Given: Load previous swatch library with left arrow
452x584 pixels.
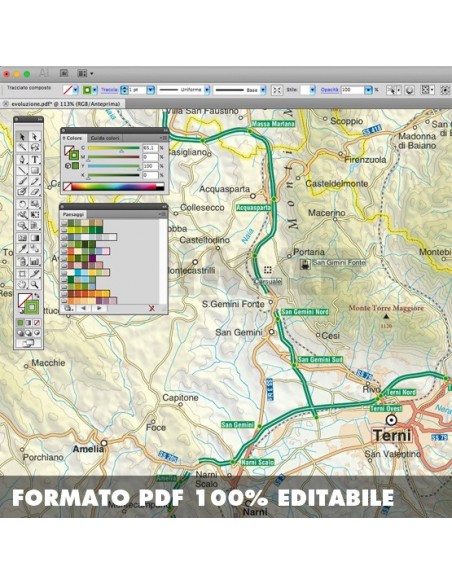Looking at the screenshot, I should coord(83,308).
